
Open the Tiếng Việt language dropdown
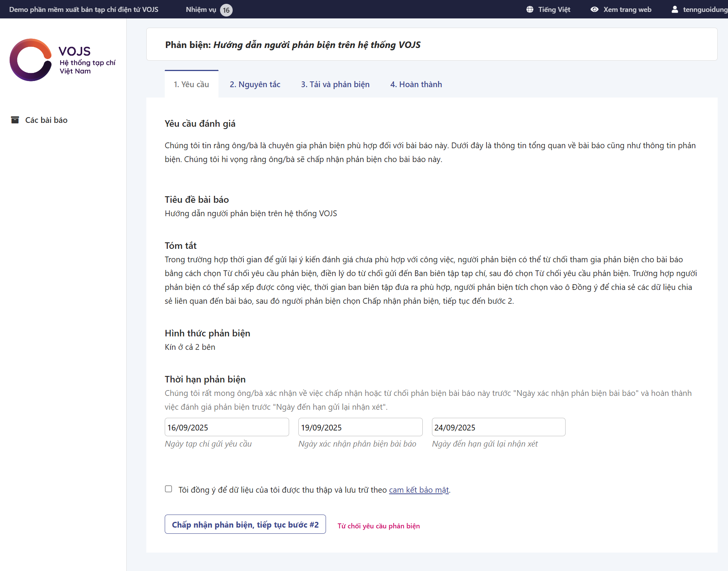click(x=554, y=10)
